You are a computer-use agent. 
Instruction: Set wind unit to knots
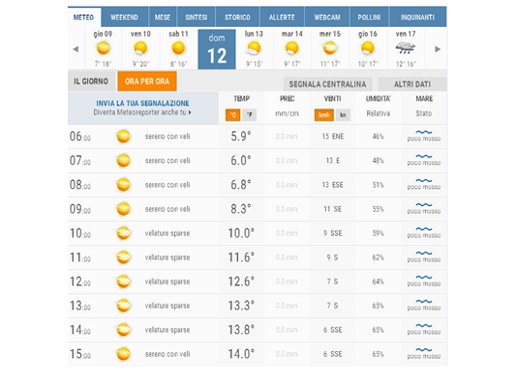coord(343,115)
